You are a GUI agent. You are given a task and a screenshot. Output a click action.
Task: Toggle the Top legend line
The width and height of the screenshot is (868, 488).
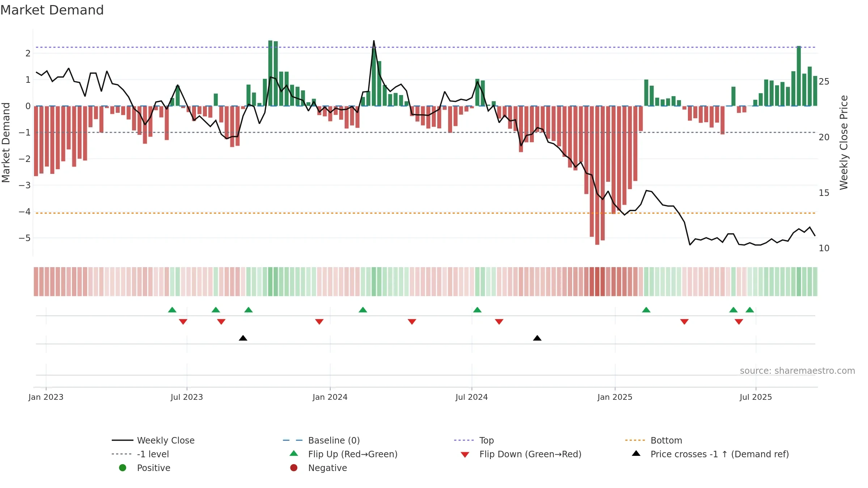pyautogui.click(x=474, y=440)
